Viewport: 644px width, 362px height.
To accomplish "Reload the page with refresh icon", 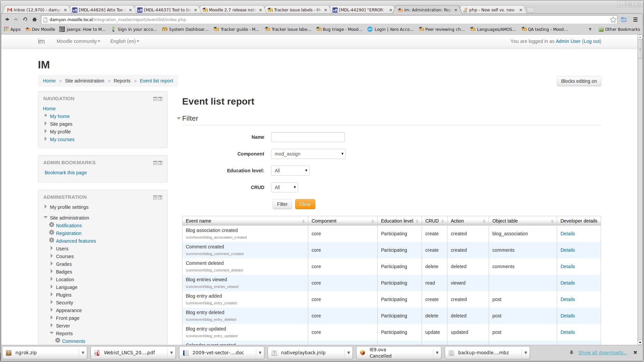I will pyautogui.click(x=25, y=19).
